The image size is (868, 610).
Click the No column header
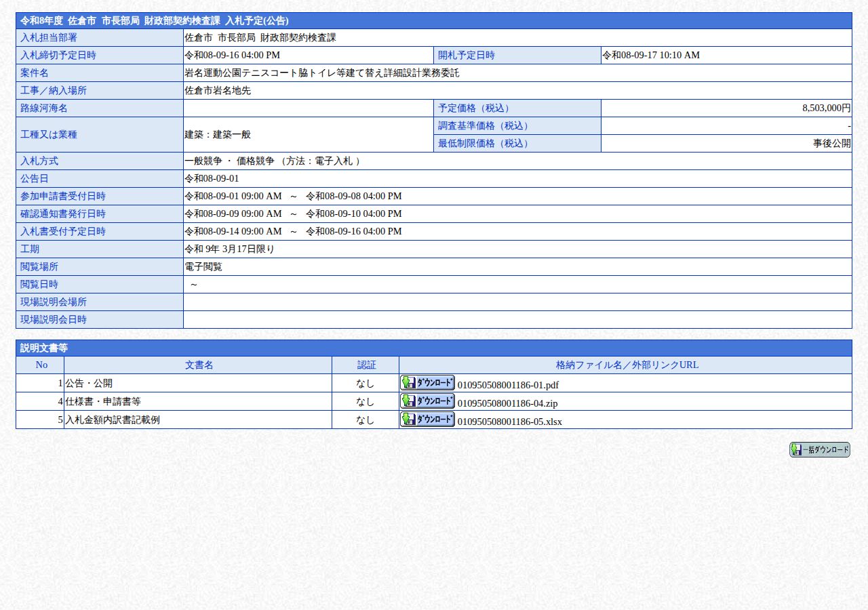41,365
